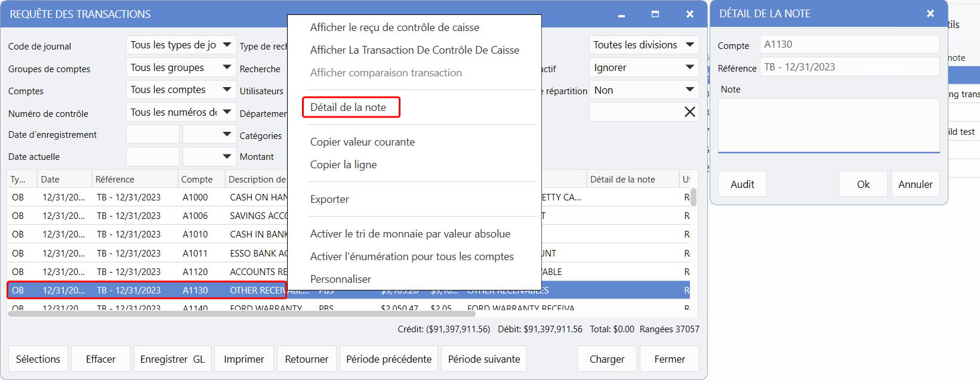Screen dimensions: 980x380
Task: Choose Copier la ligne from context menu
Action: (x=343, y=165)
